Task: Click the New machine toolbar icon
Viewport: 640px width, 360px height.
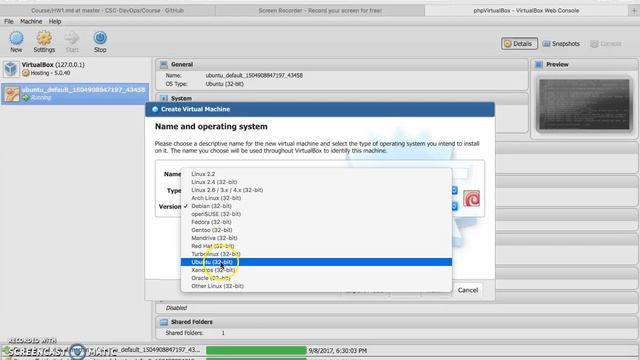Action: coord(16,38)
